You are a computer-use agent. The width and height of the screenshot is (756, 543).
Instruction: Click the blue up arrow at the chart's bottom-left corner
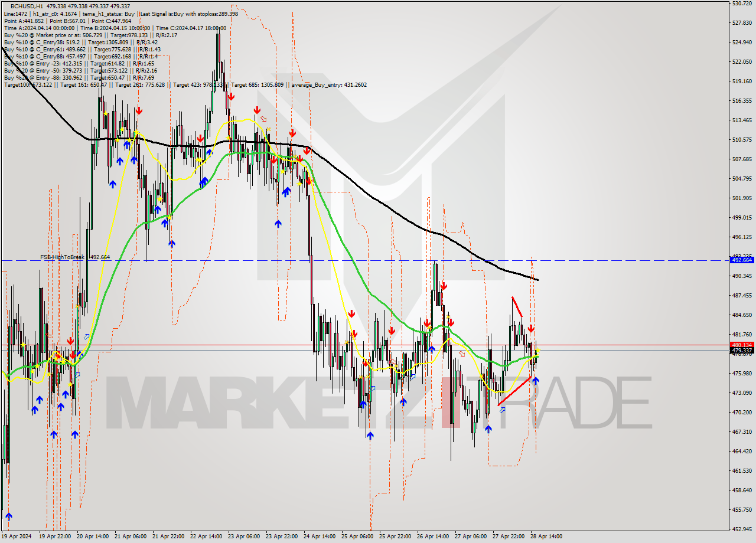[9, 516]
